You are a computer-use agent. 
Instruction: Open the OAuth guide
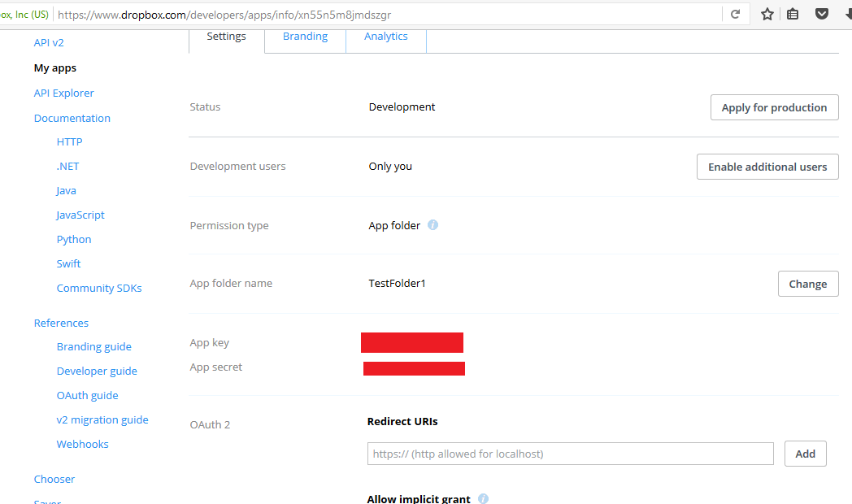click(87, 395)
